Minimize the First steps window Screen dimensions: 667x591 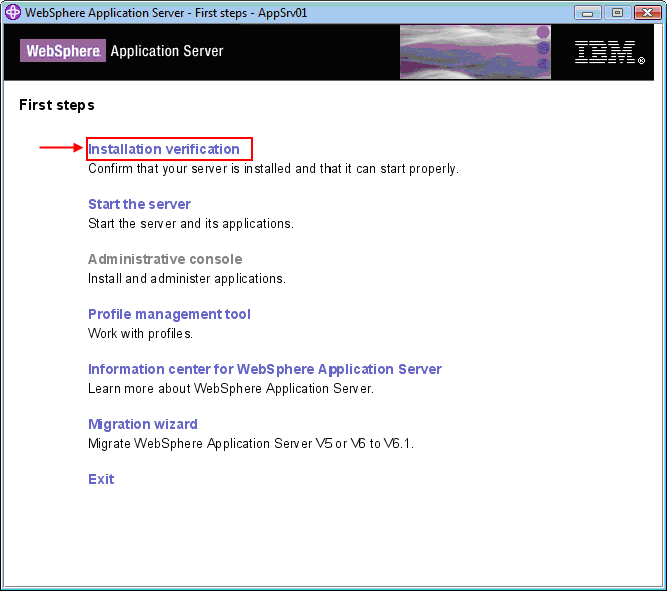tap(587, 13)
